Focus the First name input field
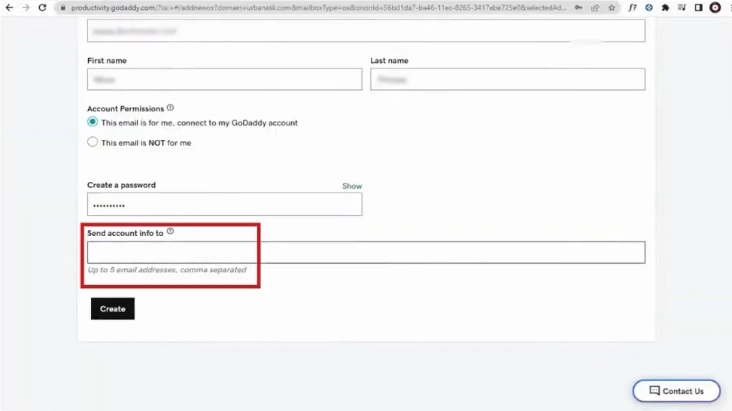This screenshot has width=732, height=411. [225, 79]
